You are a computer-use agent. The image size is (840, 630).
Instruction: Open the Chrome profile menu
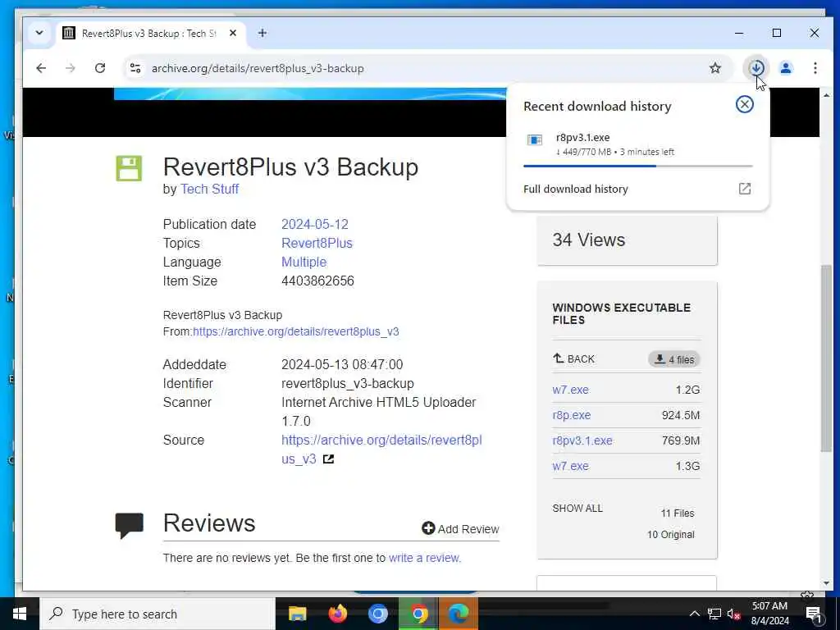coord(786,68)
